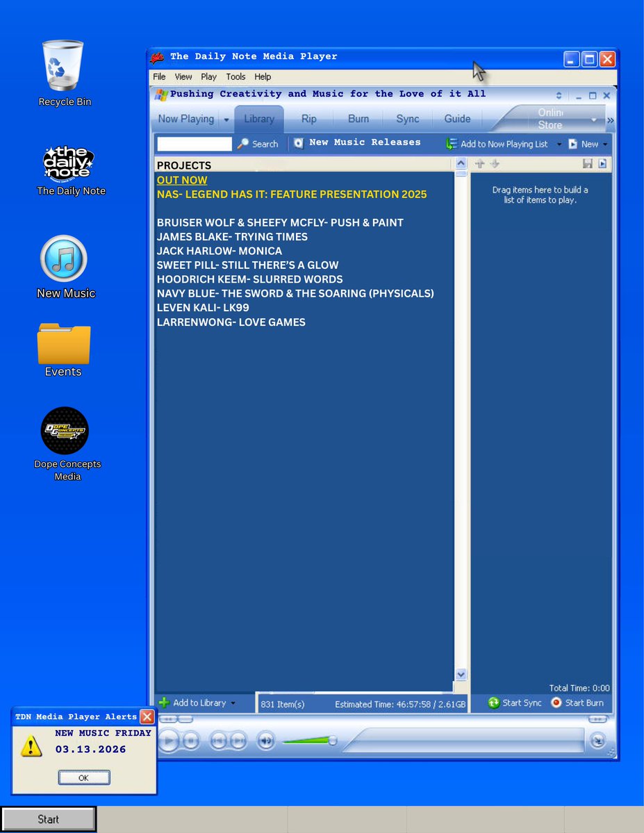
Task: Click the green plus Add to Library icon
Action: click(x=164, y=703)
